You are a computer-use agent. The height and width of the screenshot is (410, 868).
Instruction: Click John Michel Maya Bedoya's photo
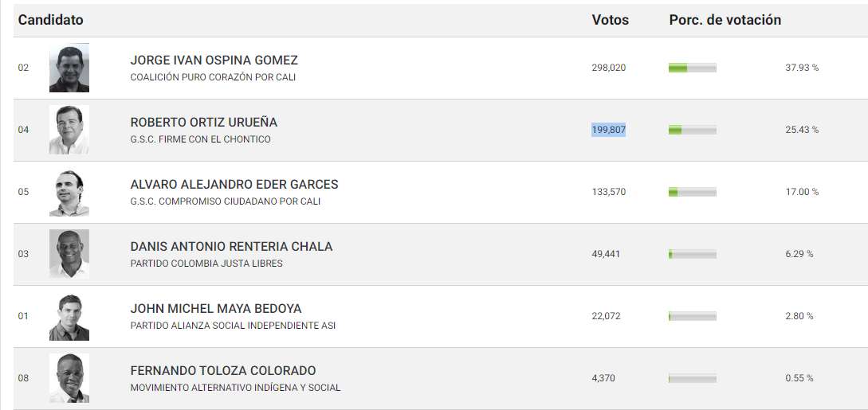[69, 316]
